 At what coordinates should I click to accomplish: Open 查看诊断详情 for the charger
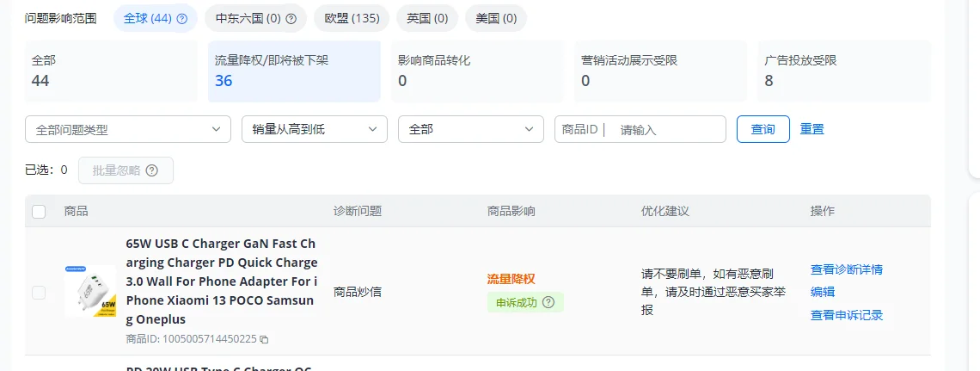point(846,269)
